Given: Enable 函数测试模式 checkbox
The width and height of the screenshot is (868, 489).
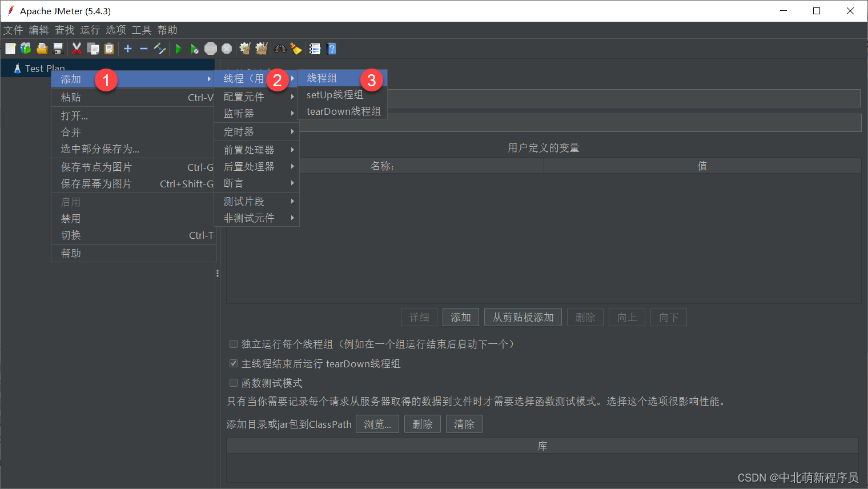Looking at the screenshot, I should pyautogui.click(x=234, y=383).
